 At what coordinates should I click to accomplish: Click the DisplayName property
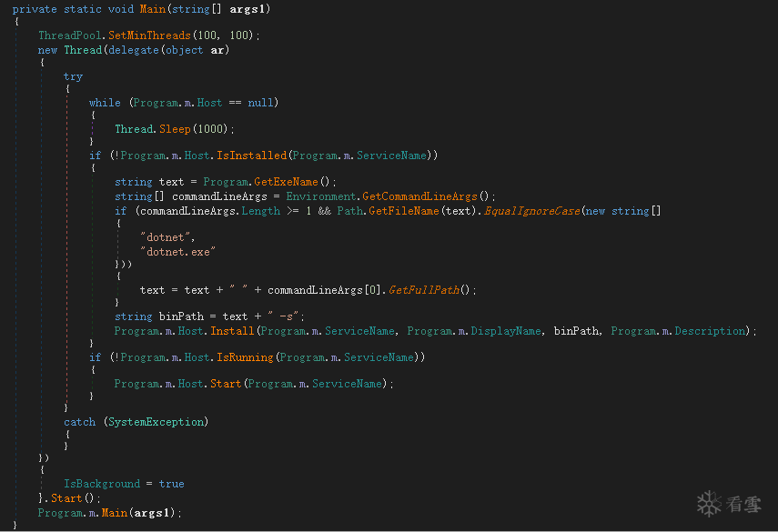coord(506,331)
